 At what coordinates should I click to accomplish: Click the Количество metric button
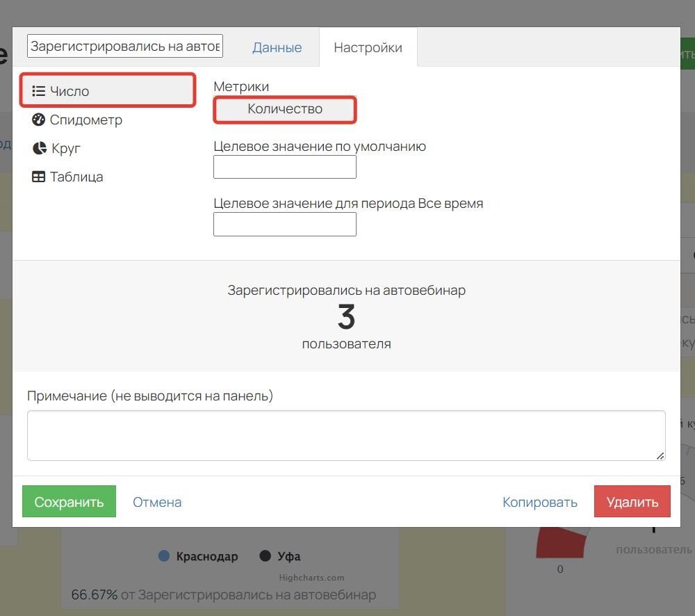click(x=284, y=109)
